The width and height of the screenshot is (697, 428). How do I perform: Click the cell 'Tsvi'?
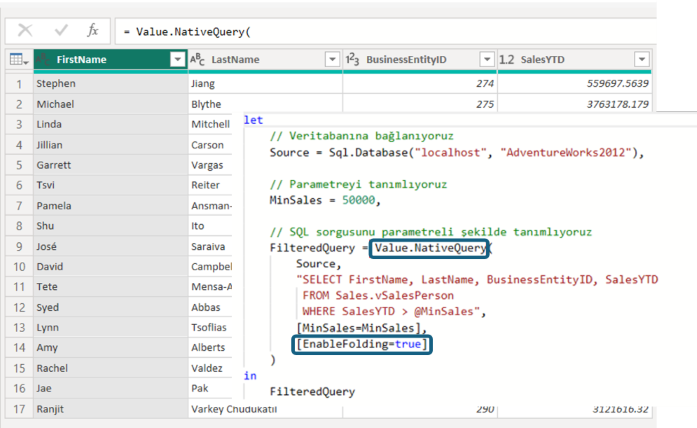(x=110, y=185)
